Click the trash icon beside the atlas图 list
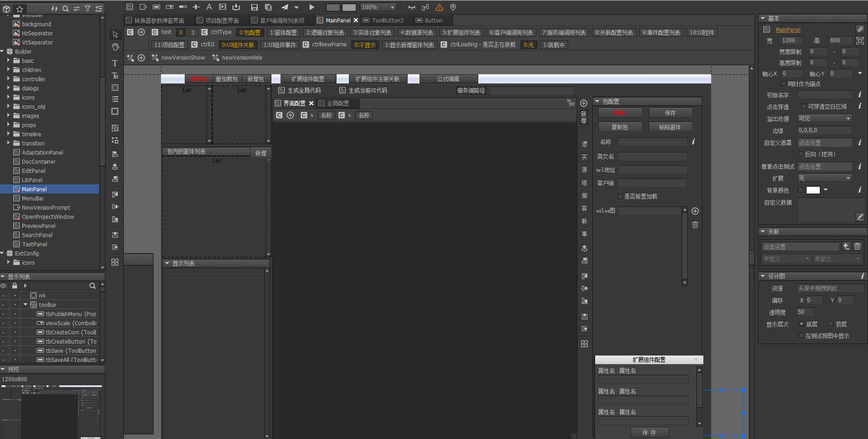Viewport: 868px width, 439px height. pos(695,225)
